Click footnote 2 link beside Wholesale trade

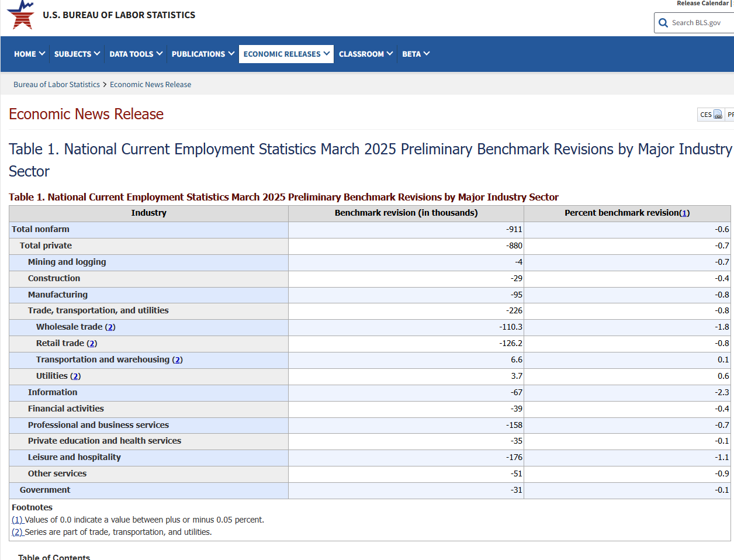tap(110, 327)
